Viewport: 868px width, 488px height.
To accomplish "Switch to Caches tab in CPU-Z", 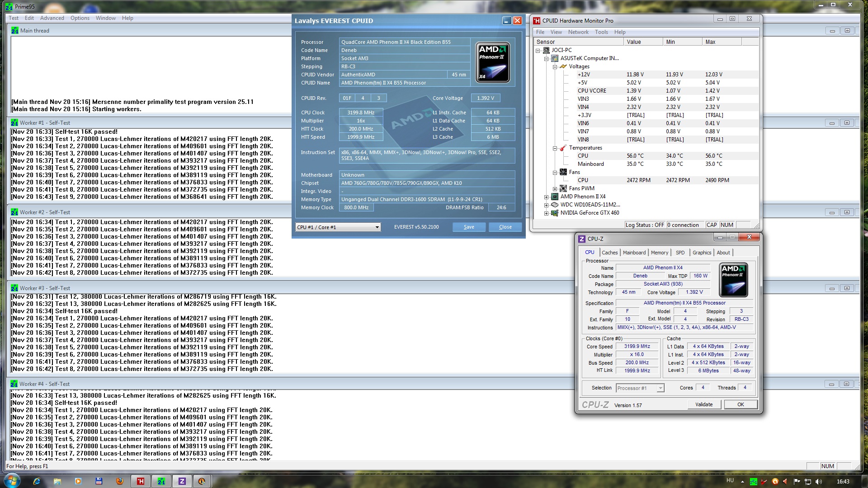I will click(x=609, y=253).
